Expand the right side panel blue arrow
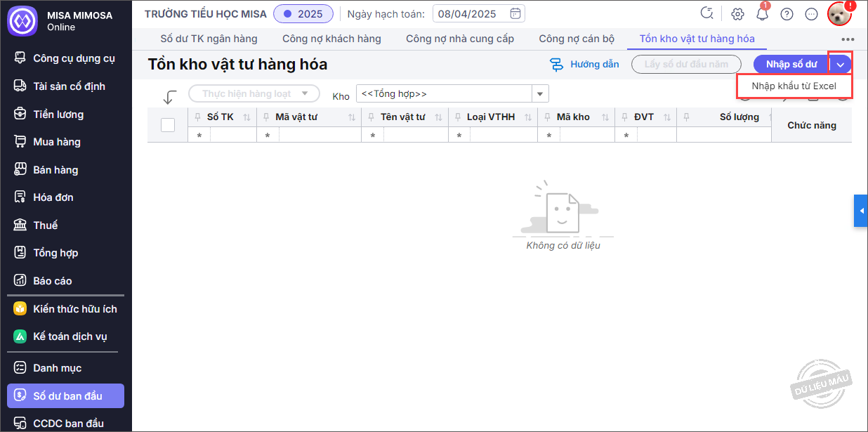Image resolution: width=868 pixels, height=432 pixels. click(x=861, y=211)
